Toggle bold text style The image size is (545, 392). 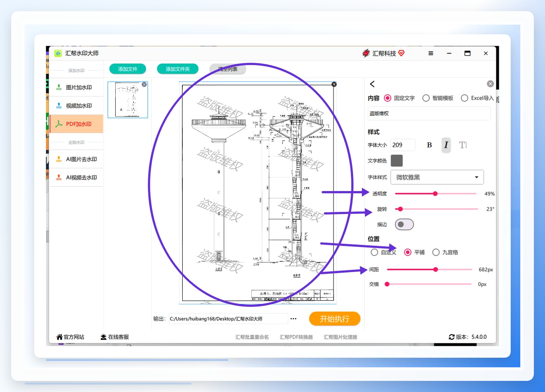pos(429,145)
